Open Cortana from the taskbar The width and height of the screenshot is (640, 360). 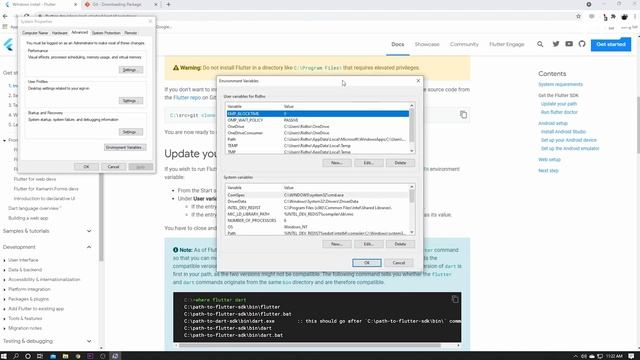(28, 356)
